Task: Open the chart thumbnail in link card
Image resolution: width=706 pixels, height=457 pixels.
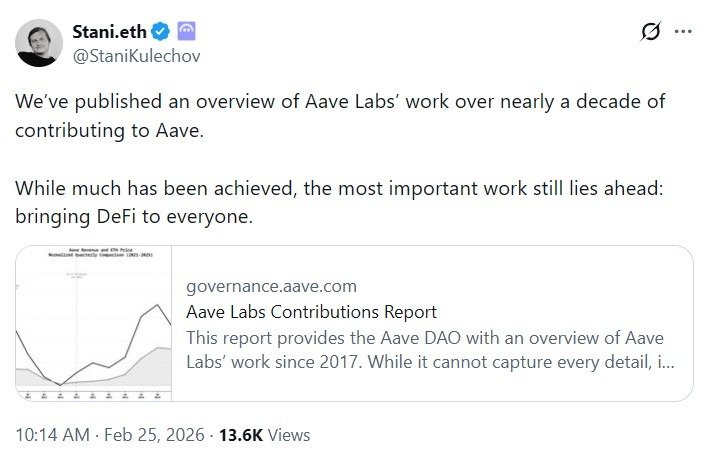Action: click(x=93, y=325)
